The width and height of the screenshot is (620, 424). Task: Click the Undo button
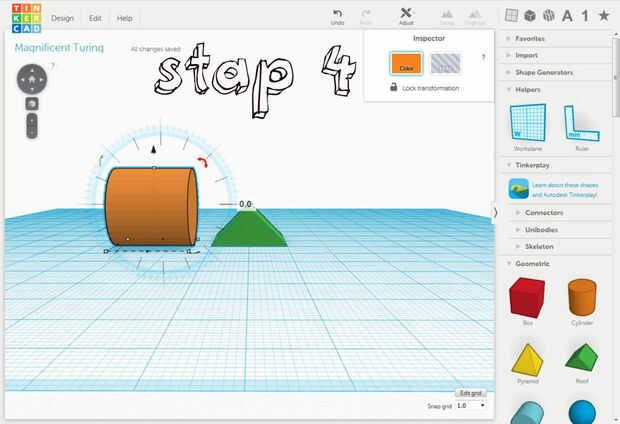[337, 17]
